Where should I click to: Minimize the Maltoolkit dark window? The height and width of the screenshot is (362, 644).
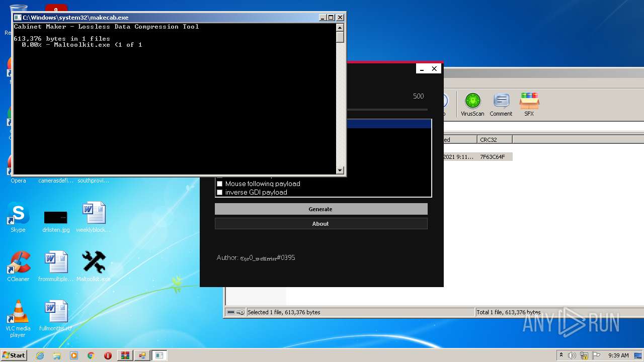coord(422,69)
